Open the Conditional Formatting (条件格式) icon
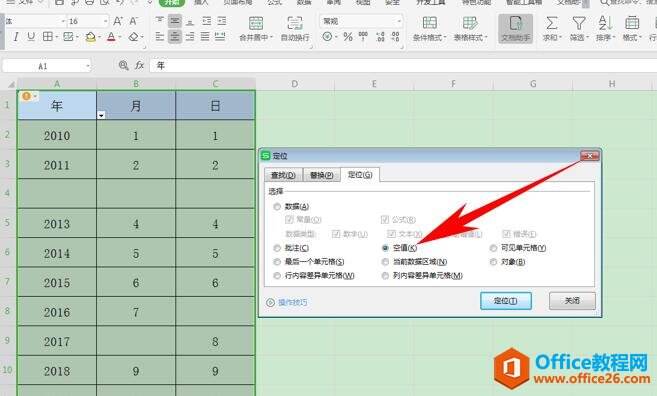 pos(429,23)
